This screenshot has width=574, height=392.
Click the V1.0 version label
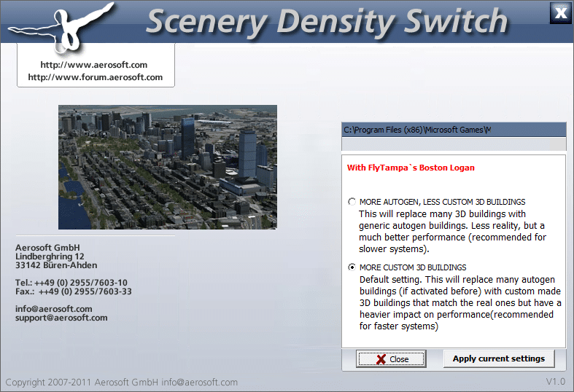(x=555, y=383)
